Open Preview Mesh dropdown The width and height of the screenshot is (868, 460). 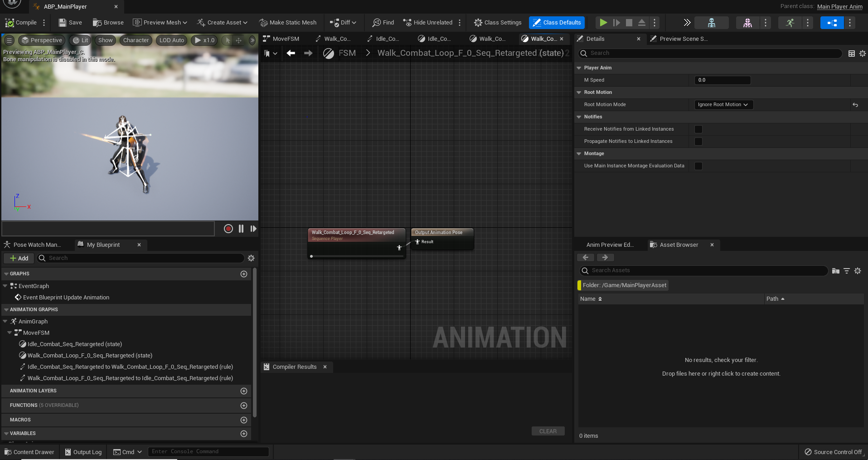(160, 22)
